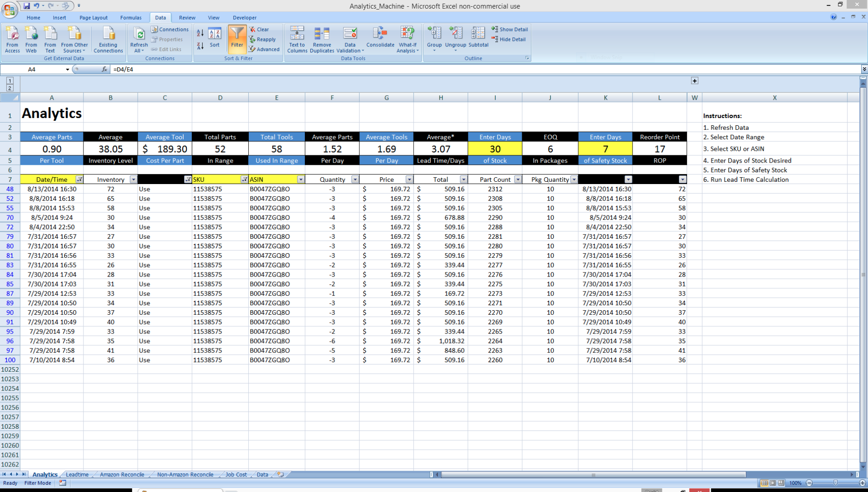Open Inventory column filter dropdown

(x=134, y=179)
